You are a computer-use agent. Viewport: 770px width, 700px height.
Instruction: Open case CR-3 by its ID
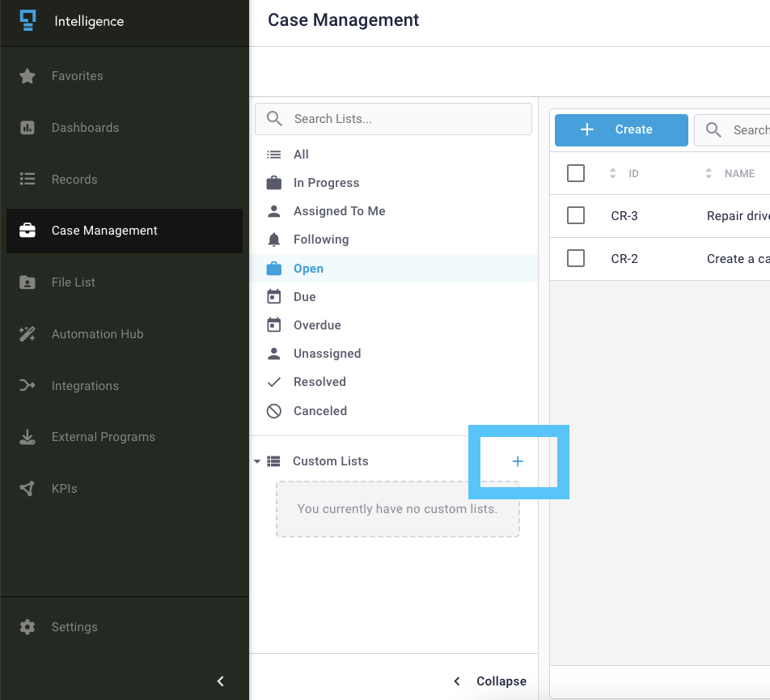pyautogui.click(x=624, y=215)
